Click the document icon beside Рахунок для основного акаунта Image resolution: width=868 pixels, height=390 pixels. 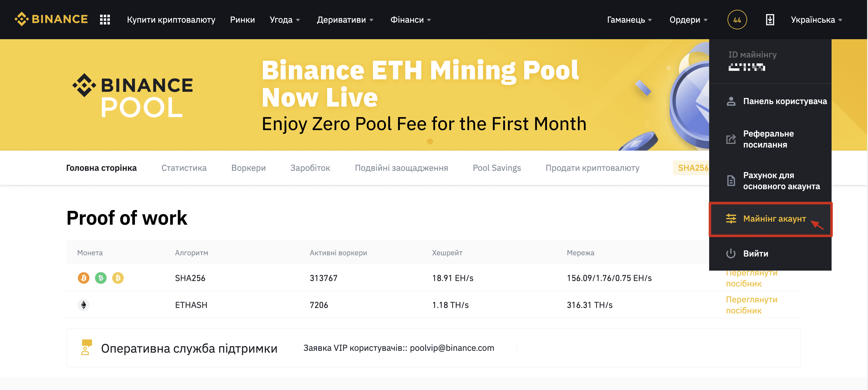point(731,181)
